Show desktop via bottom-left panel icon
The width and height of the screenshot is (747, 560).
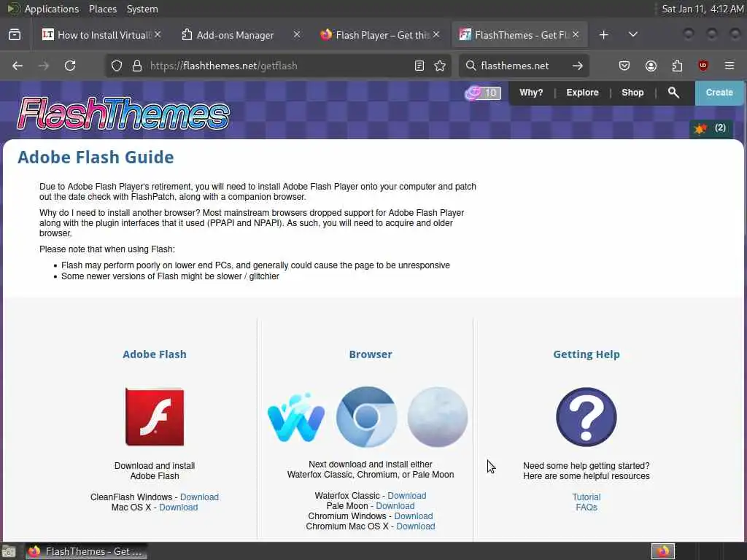(9, 551)
